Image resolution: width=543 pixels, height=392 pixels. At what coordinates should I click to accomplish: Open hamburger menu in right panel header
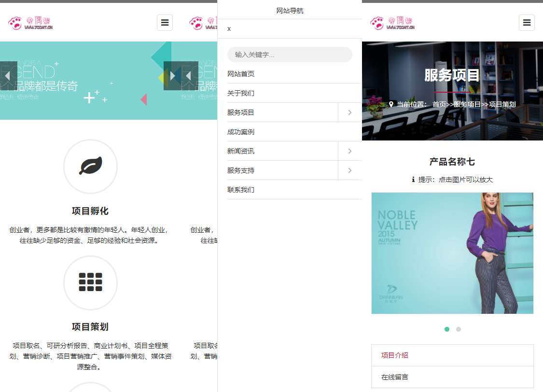527,23
